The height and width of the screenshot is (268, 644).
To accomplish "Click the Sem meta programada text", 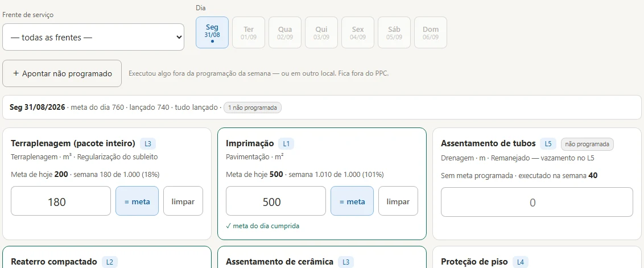I will [x=478, y=175].
